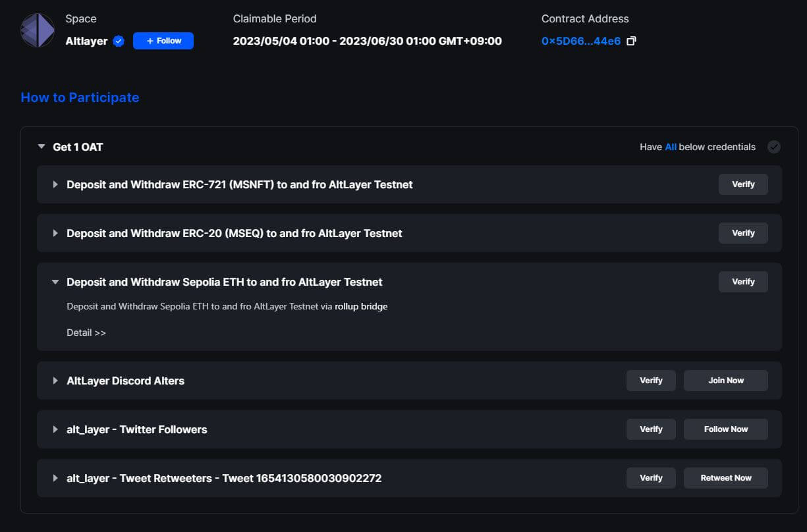The height and width of the screenshot is (532, 807).
Task: Click the ERC-721 (MSNFT) task title
Action: click(x=240, y=184)
